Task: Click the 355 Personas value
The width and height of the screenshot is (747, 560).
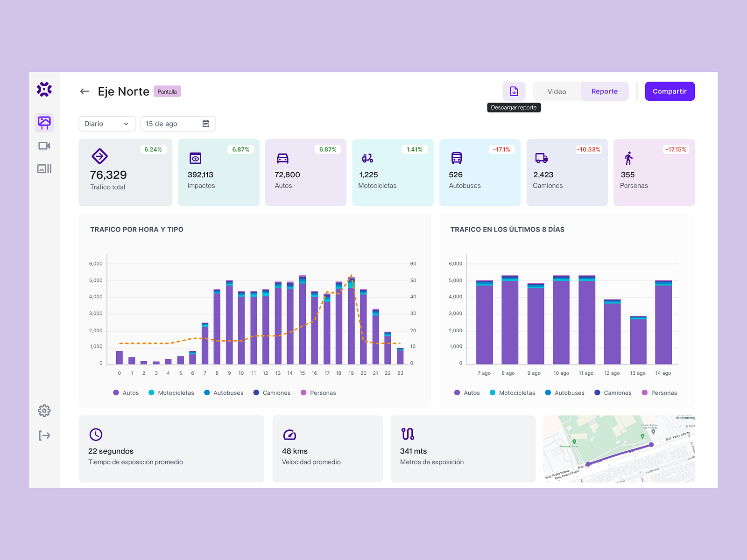Action: click(628, 175)
